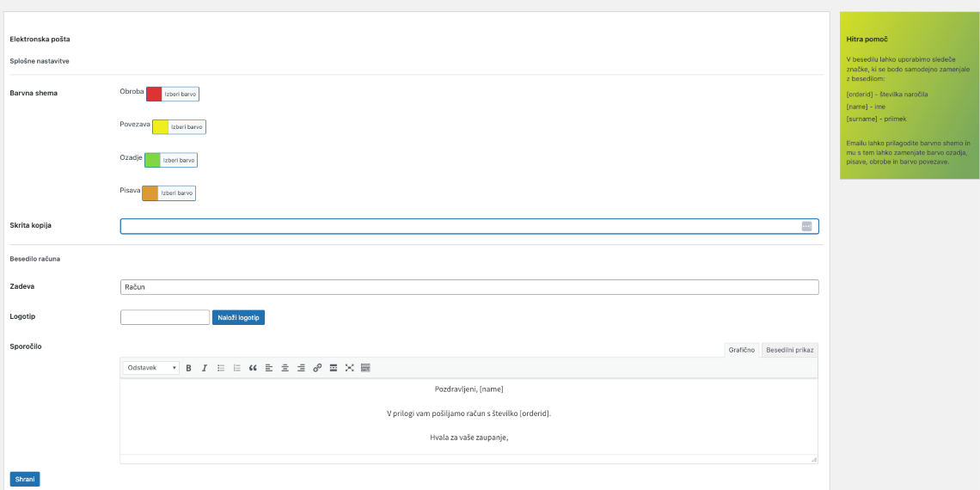This screenshot has height=490, width=980.
Task: Align message text to the left
Action: (x=269, y=368)
